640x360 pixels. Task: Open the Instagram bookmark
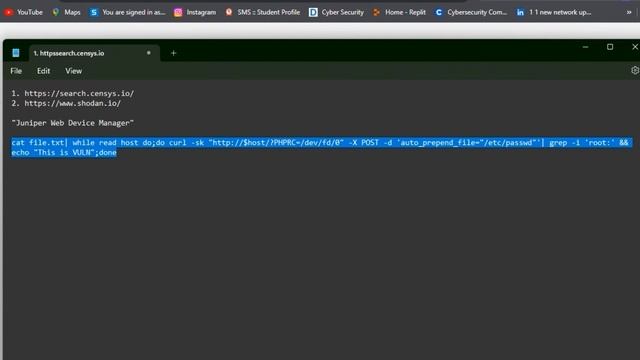195,12
